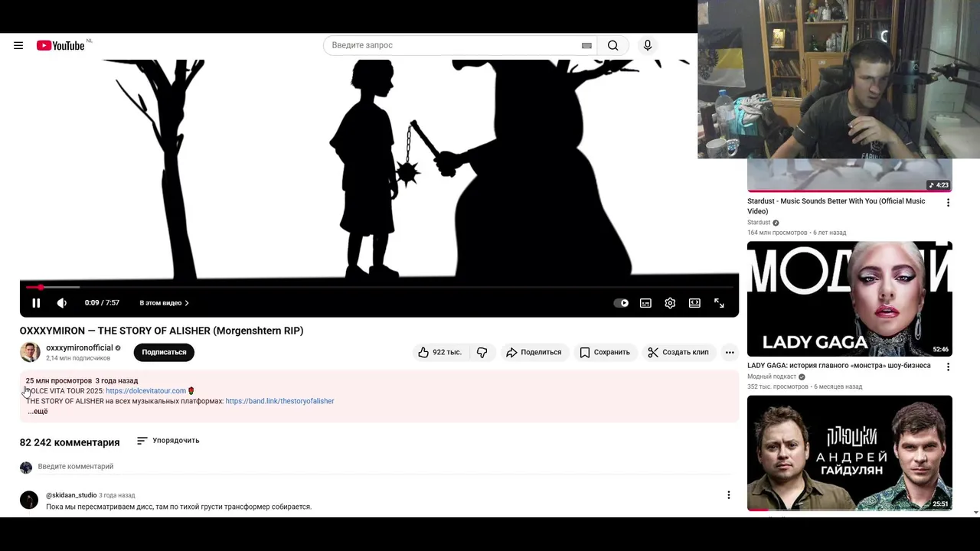980x551 pixels.
Task: Open options menu for @skidaan_studio comment
Action: coord(729,495)
